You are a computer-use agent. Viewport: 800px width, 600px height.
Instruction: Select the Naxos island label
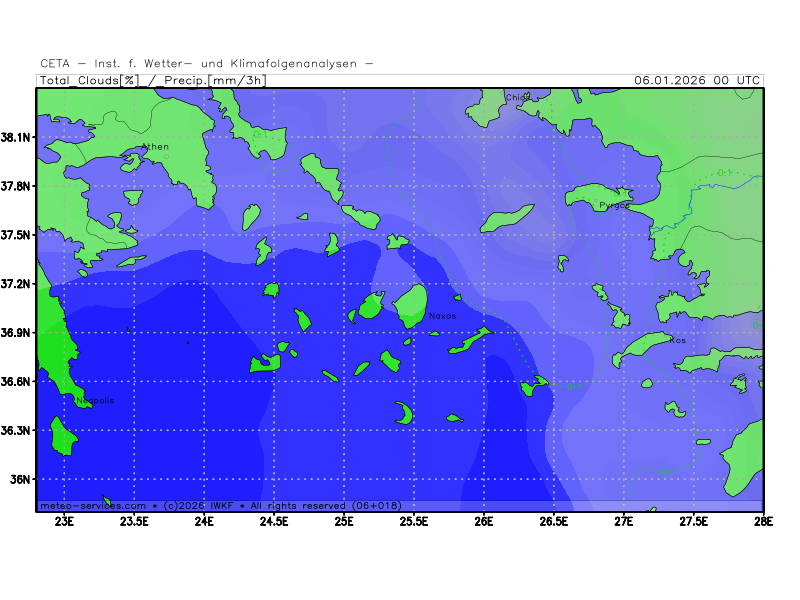442,316
